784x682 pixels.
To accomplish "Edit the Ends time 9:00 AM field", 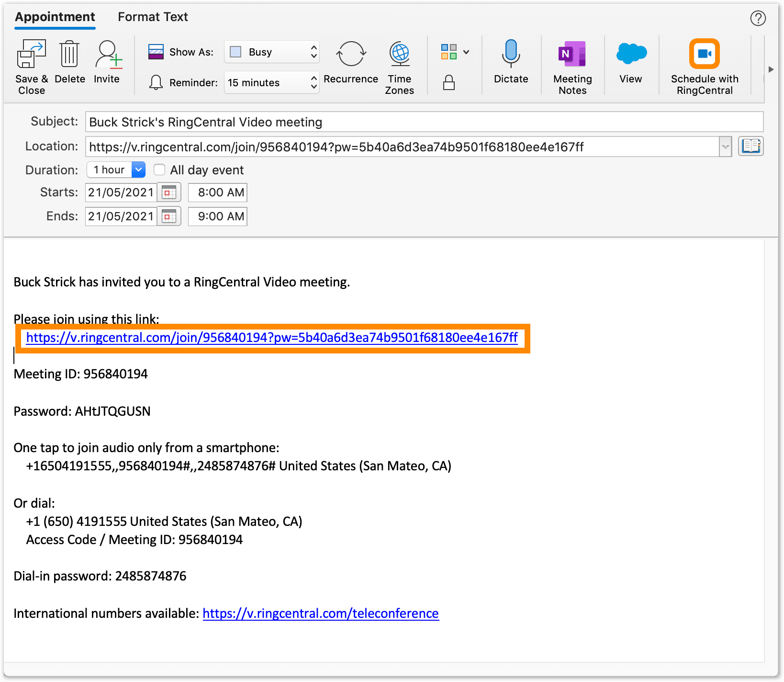I will (x=218, y=216).
